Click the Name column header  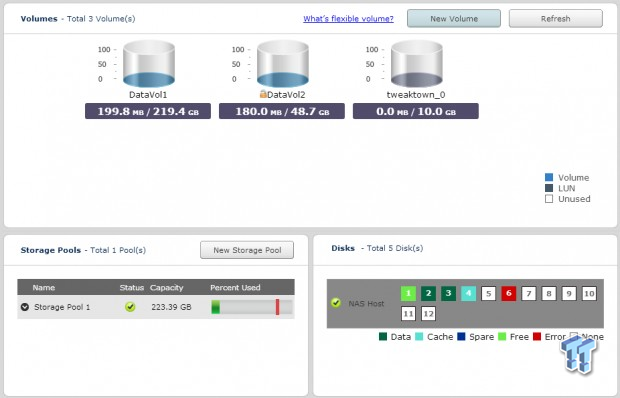(x=43, y=287)
